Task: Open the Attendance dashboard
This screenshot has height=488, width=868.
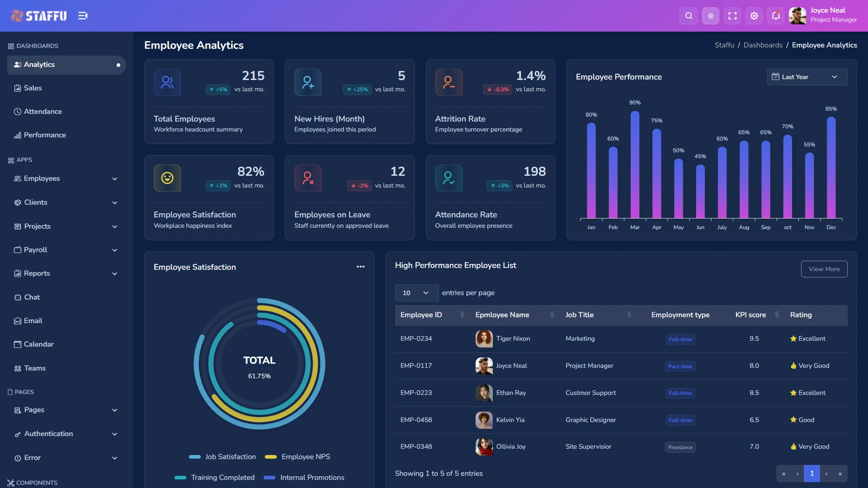Action: [x=66, y=112]
